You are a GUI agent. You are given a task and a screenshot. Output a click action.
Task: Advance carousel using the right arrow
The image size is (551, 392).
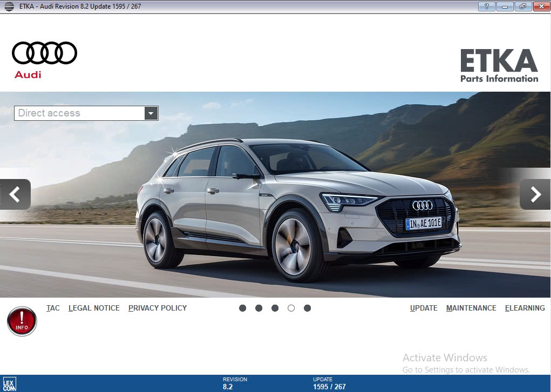535,194
